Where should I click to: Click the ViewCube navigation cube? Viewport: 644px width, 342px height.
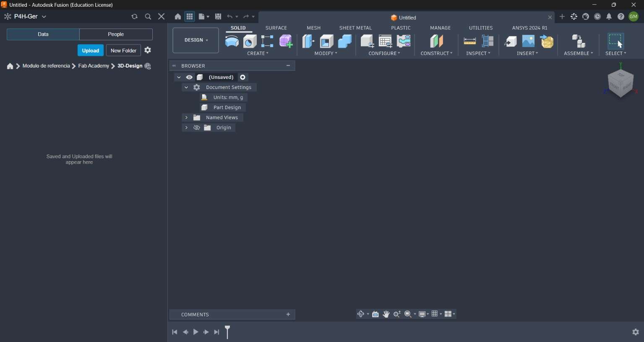621,83
